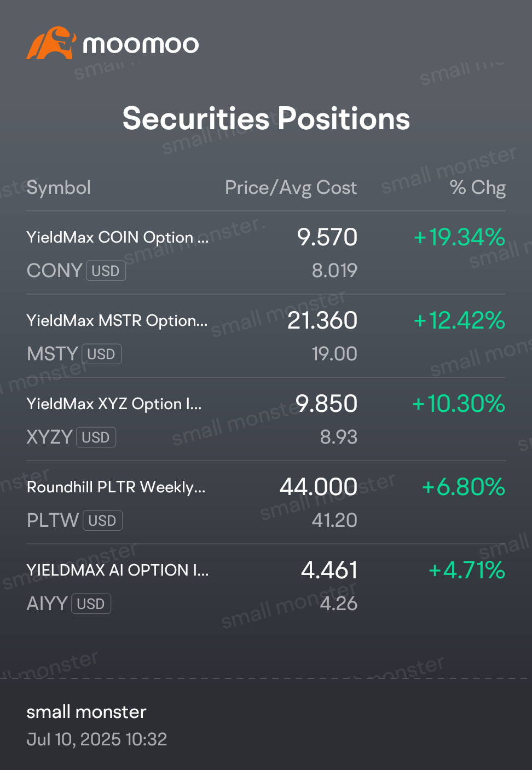
Task: Click the USD badge next to AIYY
Action: point(91,604)
